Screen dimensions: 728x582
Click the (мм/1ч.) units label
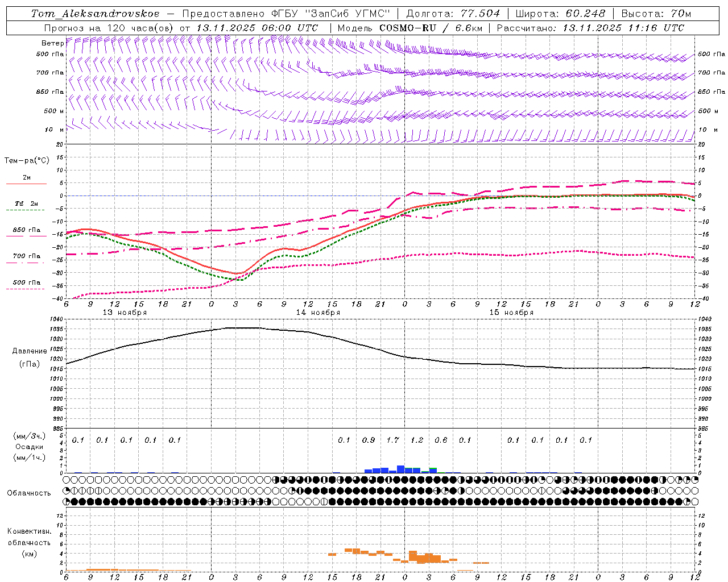(x=30, y=458)
